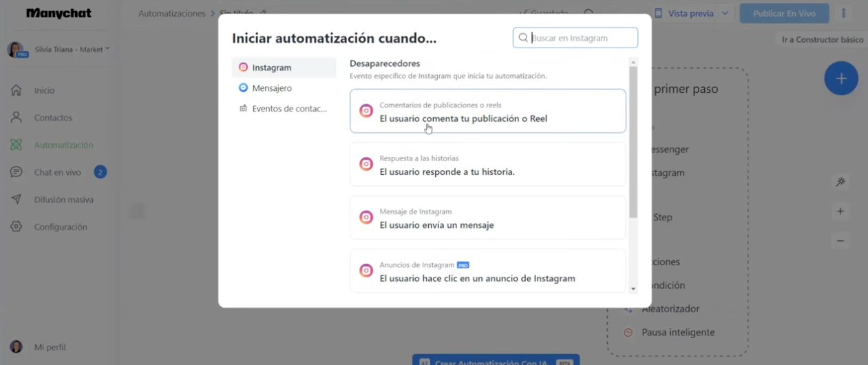Choose El usuario envía un mensaje

pos(488,218)
